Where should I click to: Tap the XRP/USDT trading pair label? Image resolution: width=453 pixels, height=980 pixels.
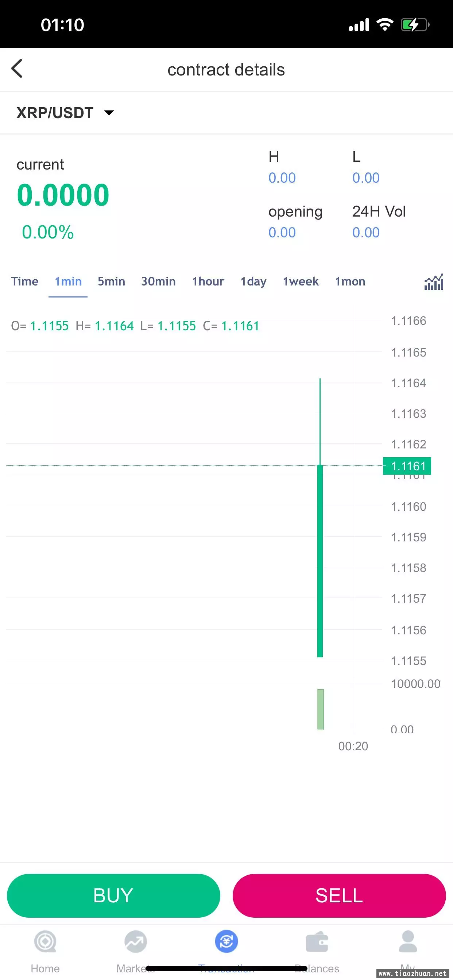[55, 113]
